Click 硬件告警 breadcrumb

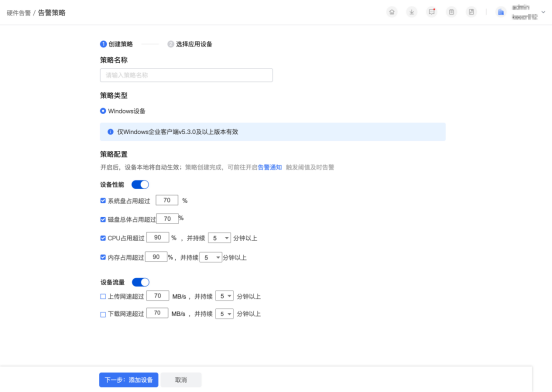click(x=19, y=13)
